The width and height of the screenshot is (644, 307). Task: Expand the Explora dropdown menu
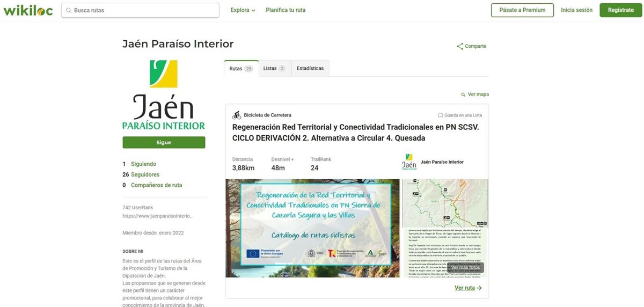tap(243, 10)
